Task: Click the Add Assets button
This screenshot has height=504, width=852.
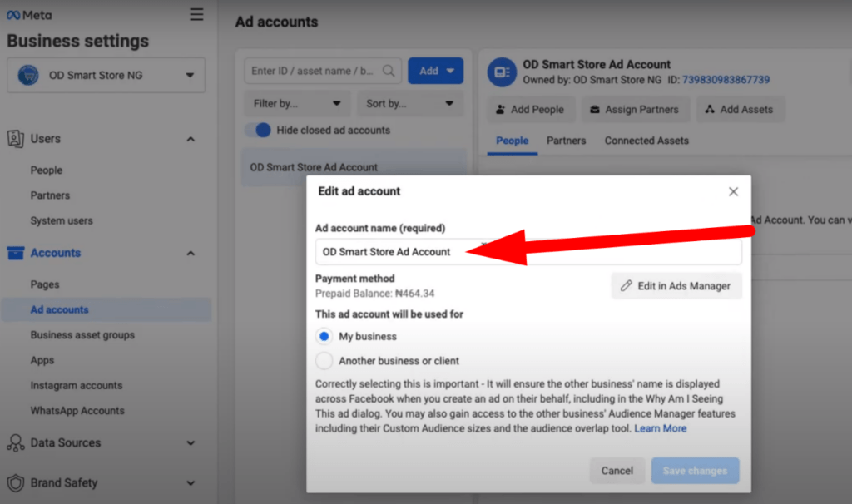Action: (741, 109)
